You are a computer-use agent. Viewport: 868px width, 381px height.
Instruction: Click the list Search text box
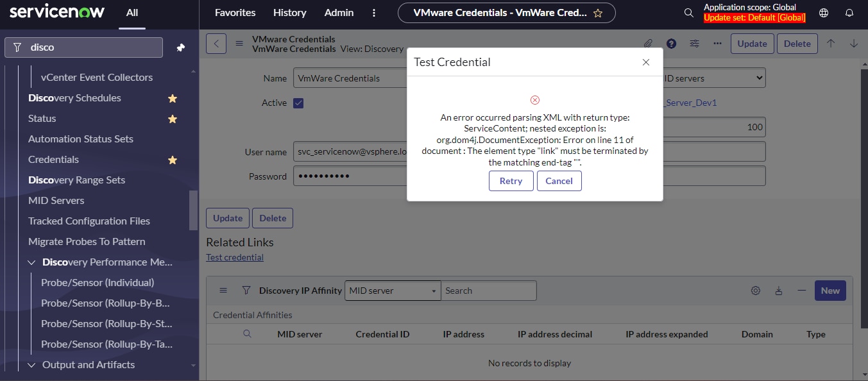(x=489, y=291)
